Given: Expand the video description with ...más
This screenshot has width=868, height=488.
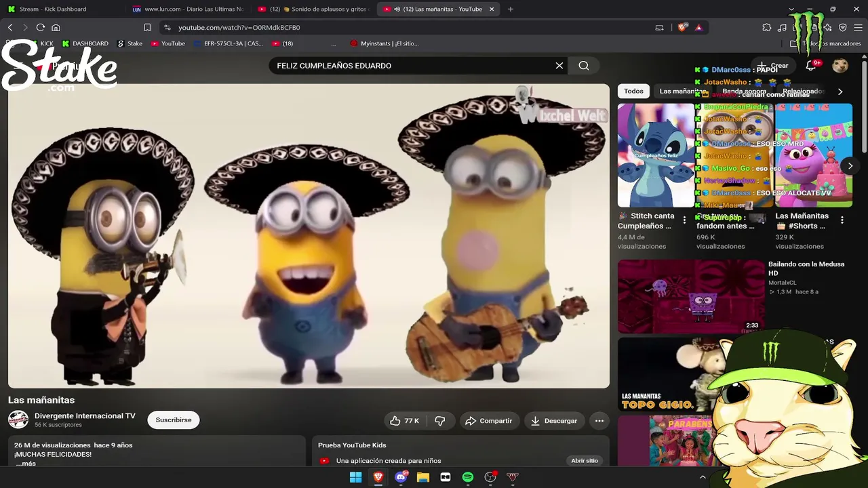Looking at the screenshot, I should [x=26, y=464].
